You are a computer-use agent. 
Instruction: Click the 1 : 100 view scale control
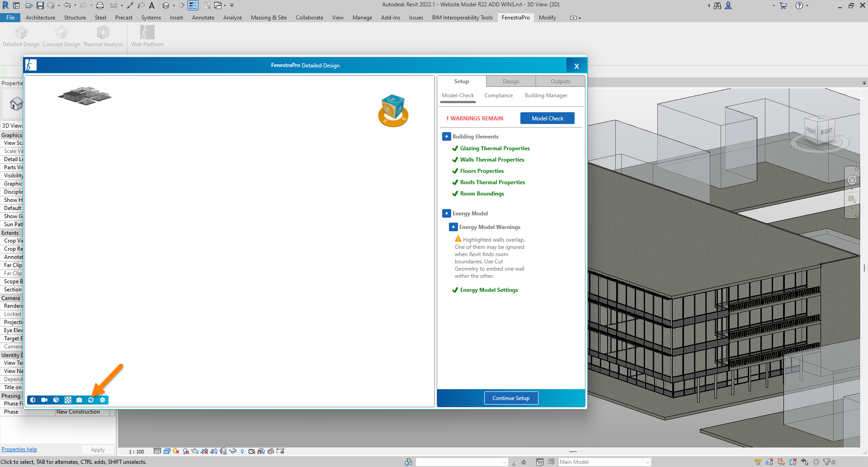point(137,452)
